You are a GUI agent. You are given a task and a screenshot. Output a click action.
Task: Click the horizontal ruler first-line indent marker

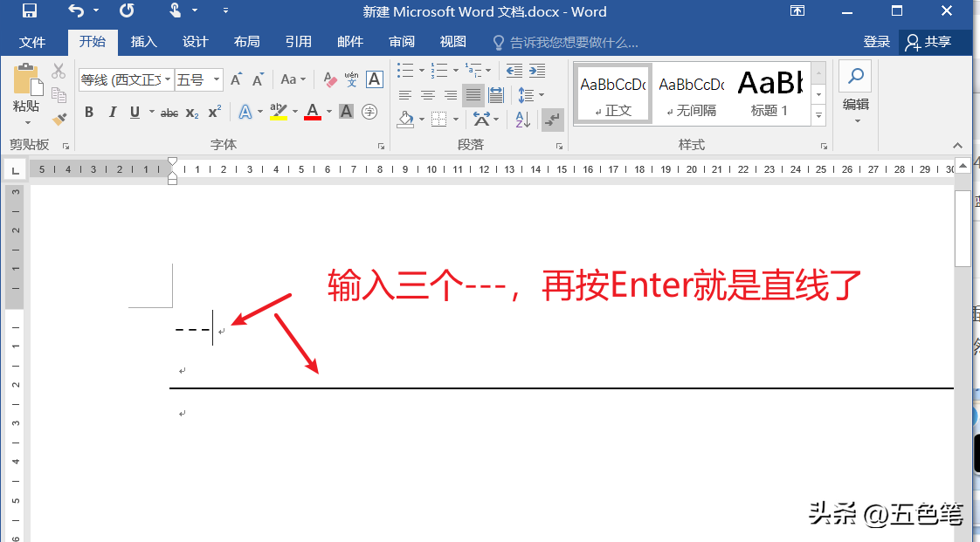point(172,161)
